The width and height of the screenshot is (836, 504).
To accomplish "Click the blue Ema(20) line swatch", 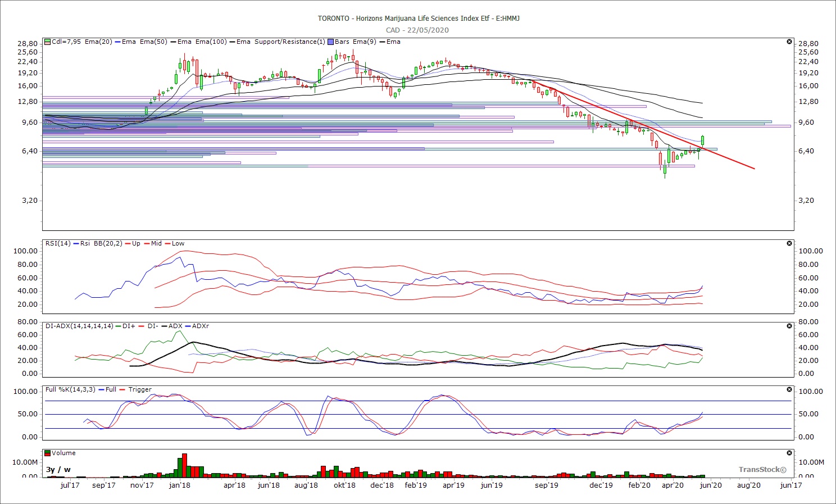I will tap(117, 42).
